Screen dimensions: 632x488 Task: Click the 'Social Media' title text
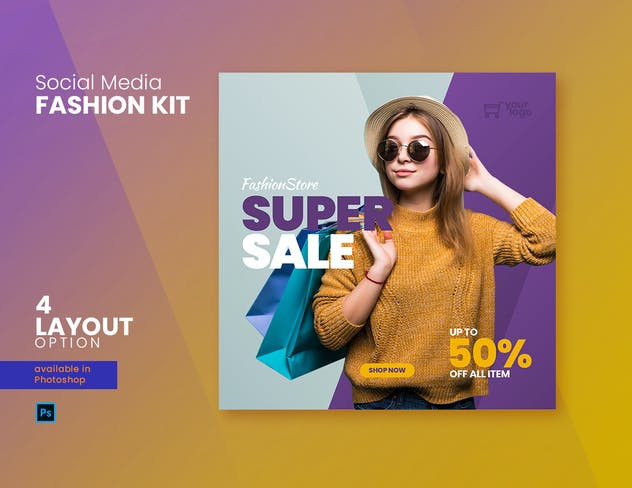[x=98, y=83]
